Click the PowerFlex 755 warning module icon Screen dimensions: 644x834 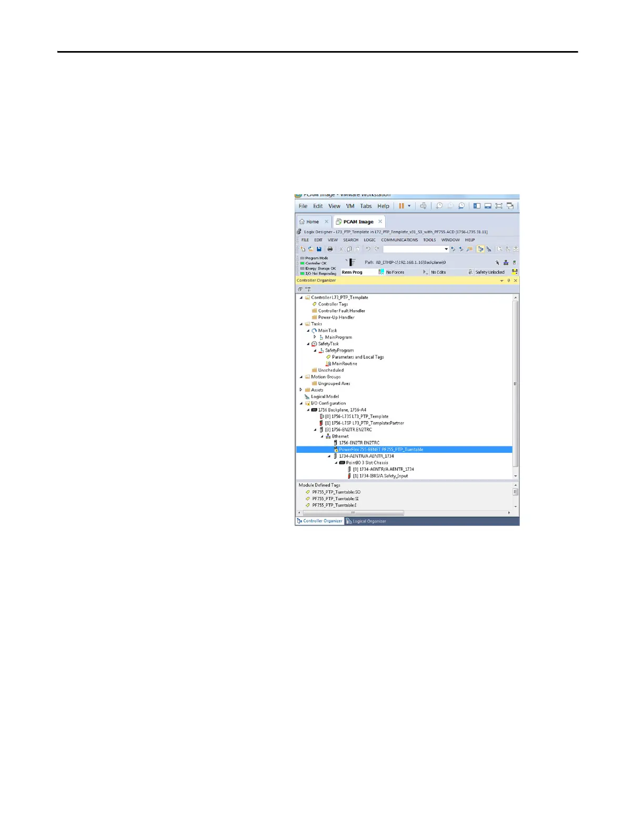coord(335,450)
